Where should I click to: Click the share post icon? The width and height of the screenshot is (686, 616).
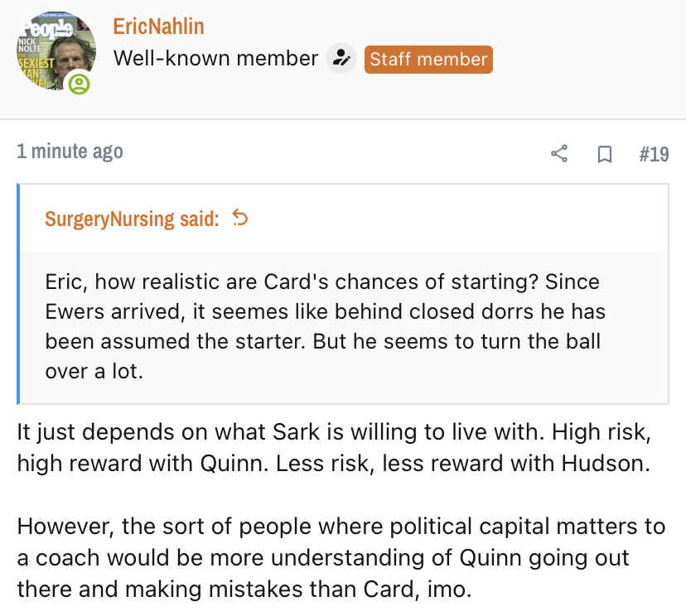point(559,154)
